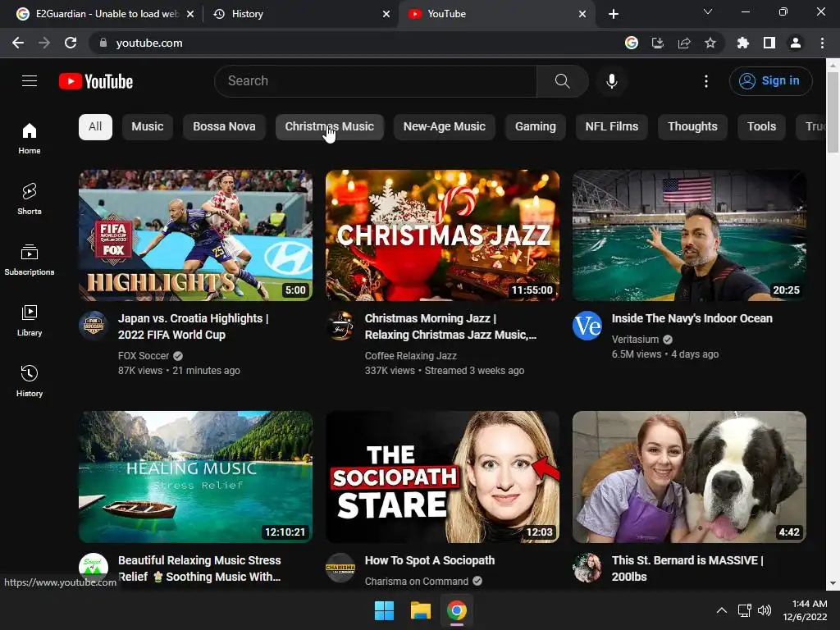
Task: Expand hidden system tray icons chevron
Action: (722, 610)
